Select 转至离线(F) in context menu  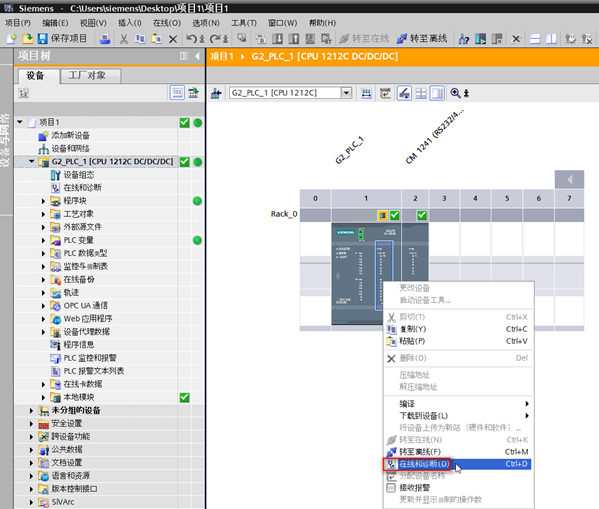tap(458, 452)
